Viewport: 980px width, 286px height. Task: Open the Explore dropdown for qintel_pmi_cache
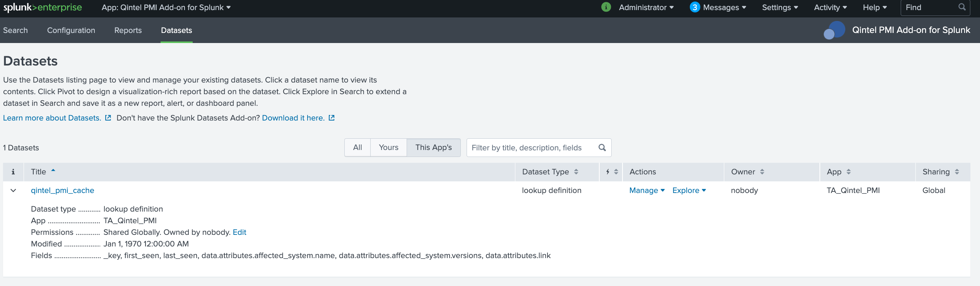coord(689,190)
